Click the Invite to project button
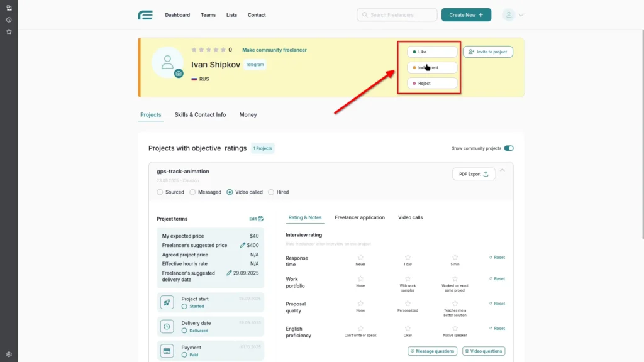This screenshot has height=362, width=644. pos(487,52)
